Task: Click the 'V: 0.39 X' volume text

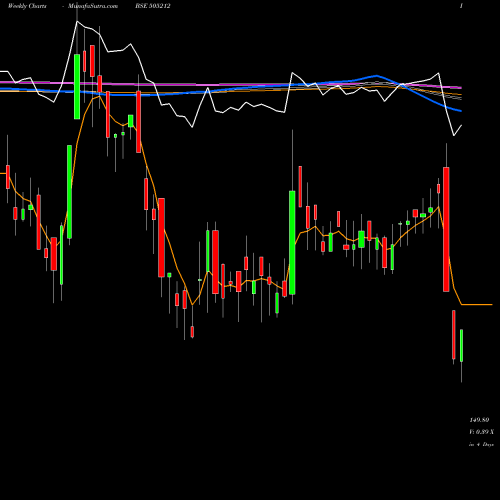Action: click(481, 432)
